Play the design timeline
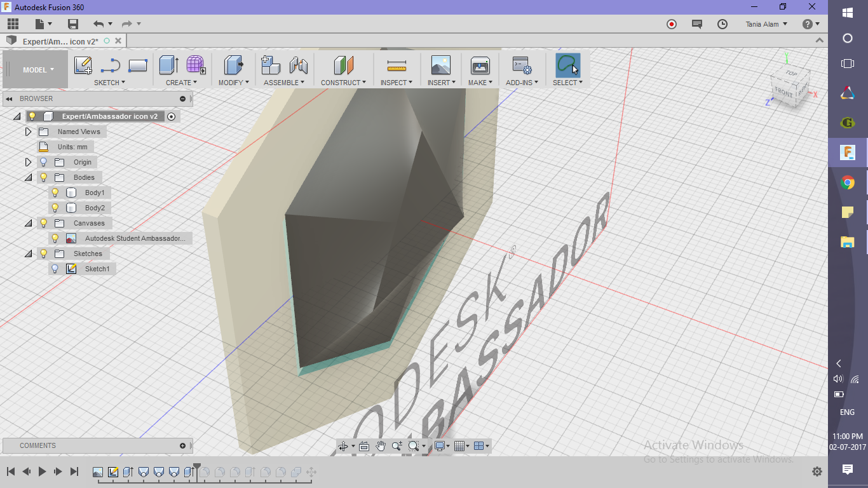 43,471
